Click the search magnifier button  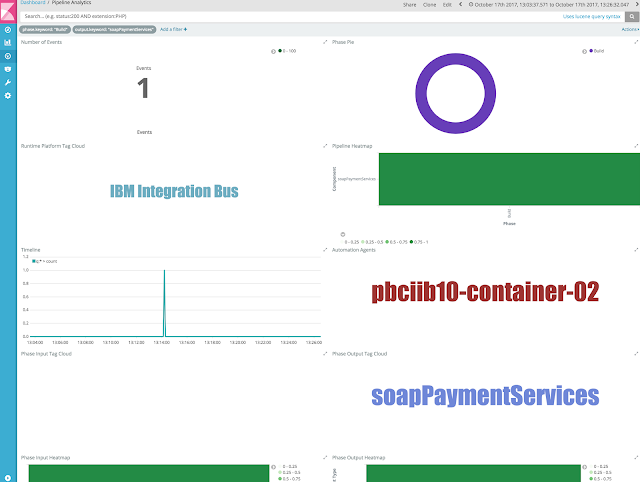click(631, 16)
